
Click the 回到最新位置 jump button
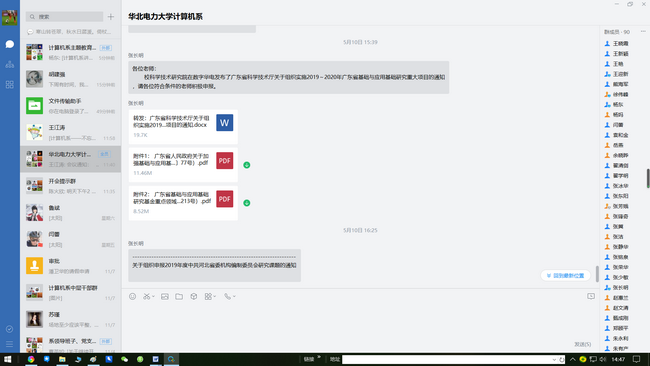coord(565,276)
